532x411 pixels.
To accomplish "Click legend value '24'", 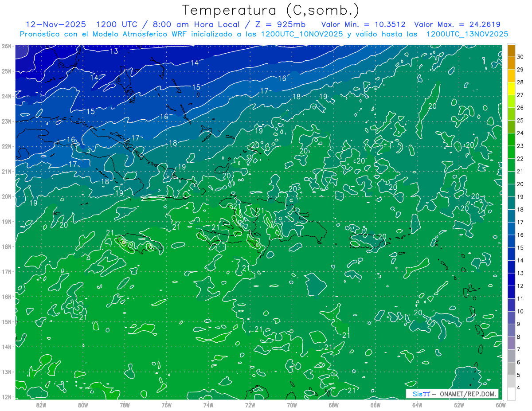I will point(520,133).
